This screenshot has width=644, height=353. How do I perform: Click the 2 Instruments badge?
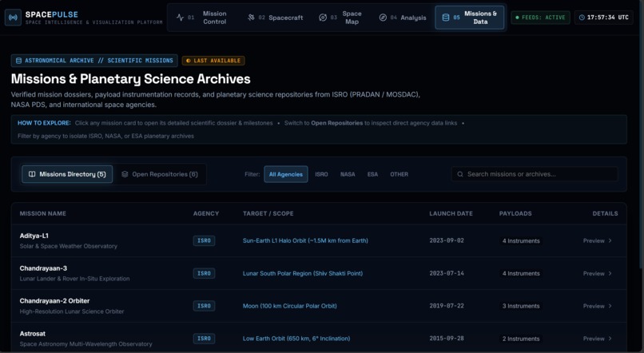click(x=521, y=339)
